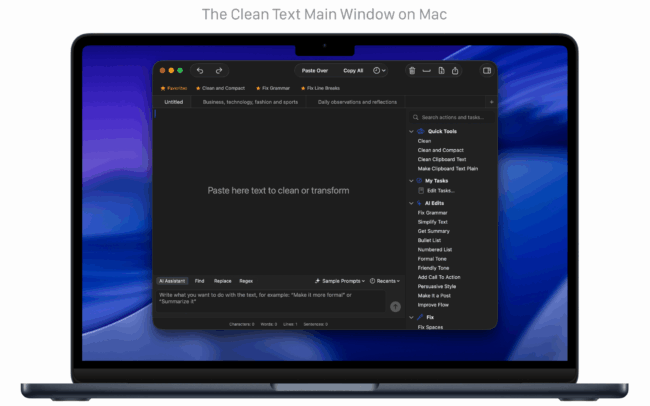Click the Paste Over button
The image size is (650, 406).
click(x=314, y=71)
